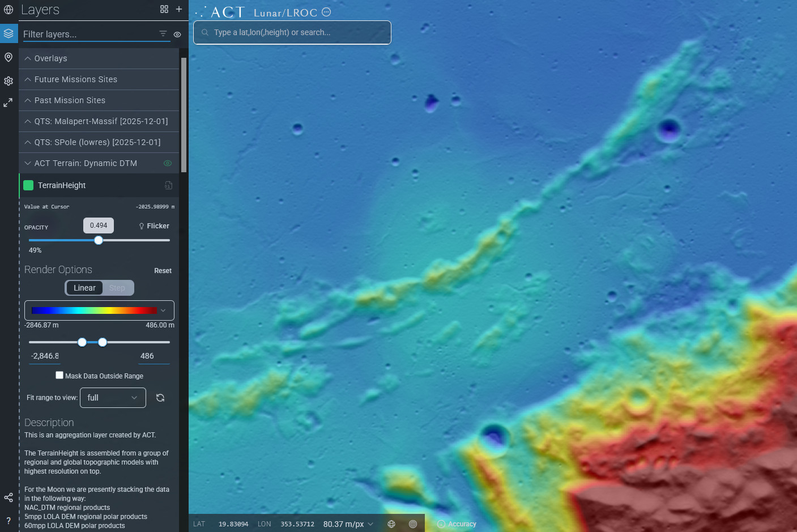Click the fullscreen expand arrows icon
The height and width of the screenshot is (532, 797).
8,103
